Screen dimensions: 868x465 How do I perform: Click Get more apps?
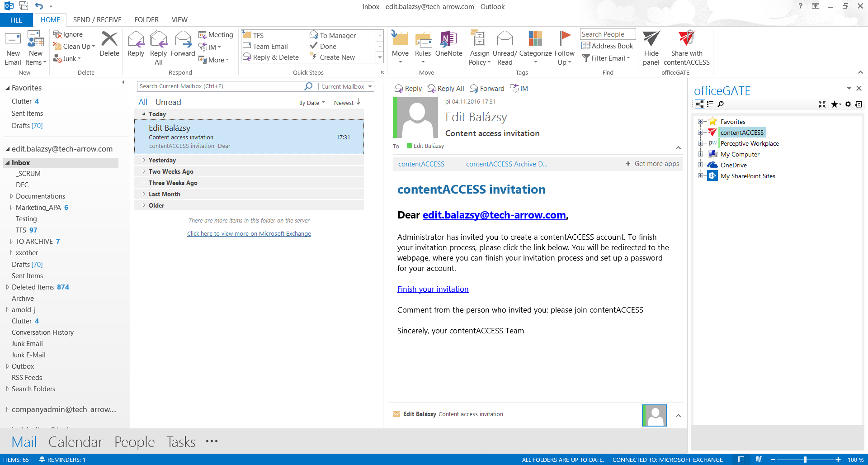tap(652, 164)
